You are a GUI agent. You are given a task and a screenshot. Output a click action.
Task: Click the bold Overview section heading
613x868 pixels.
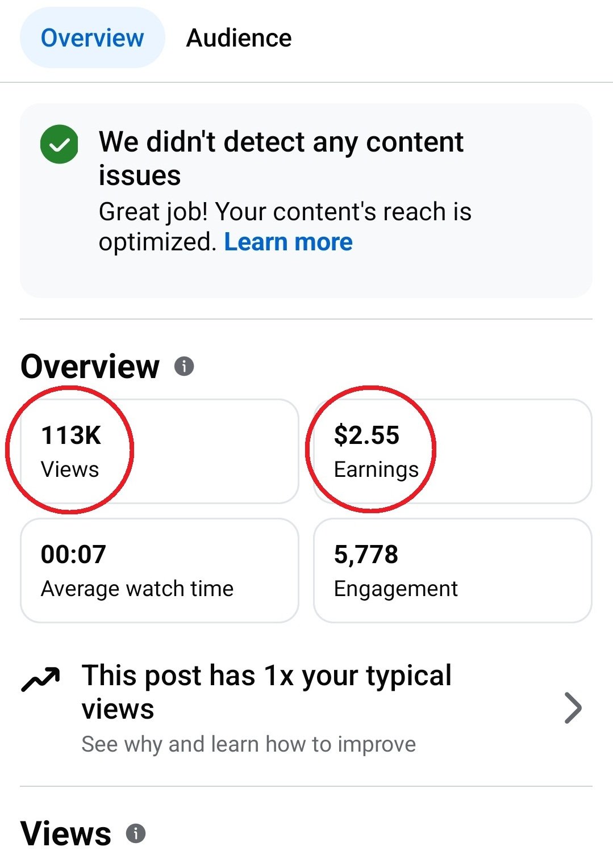90,366
